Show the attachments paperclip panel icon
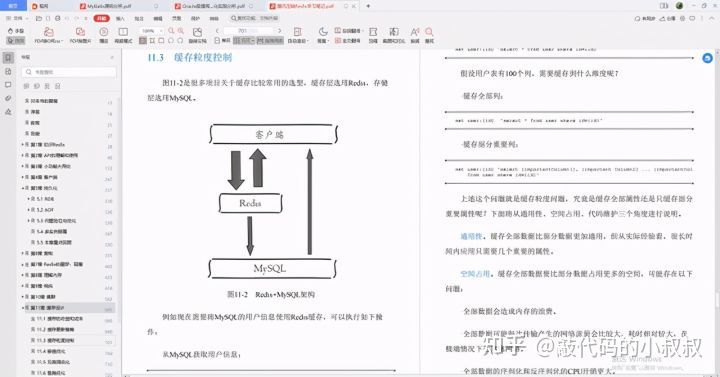Image resolution: width=720 pixels, height=377 pixels. [8, 98]
